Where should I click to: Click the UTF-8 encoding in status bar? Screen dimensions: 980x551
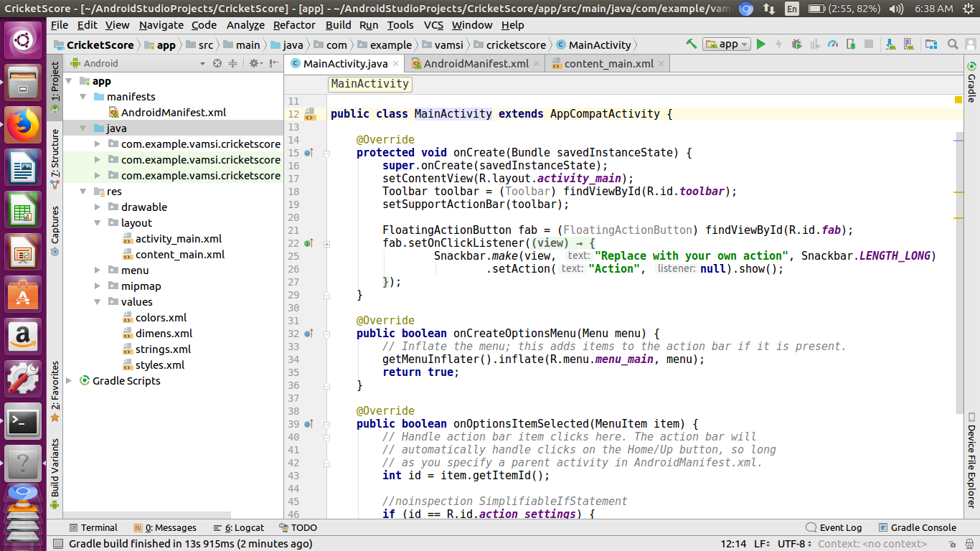795,544
